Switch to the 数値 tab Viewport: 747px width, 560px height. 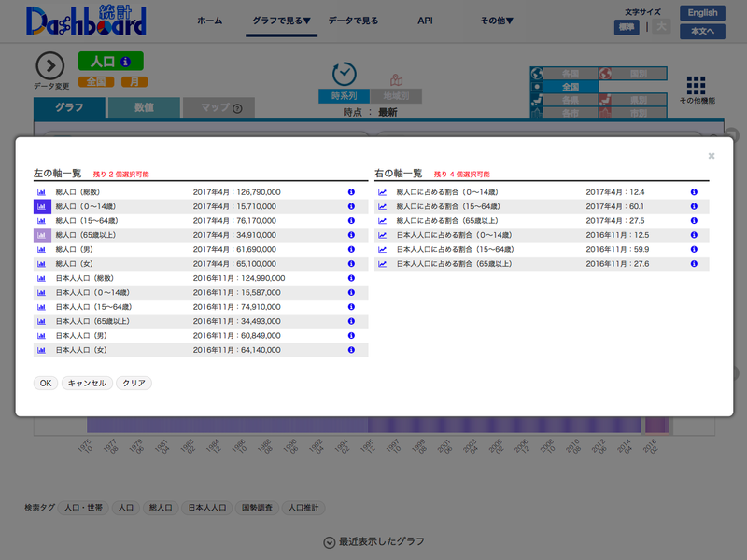tap(144, 107)
